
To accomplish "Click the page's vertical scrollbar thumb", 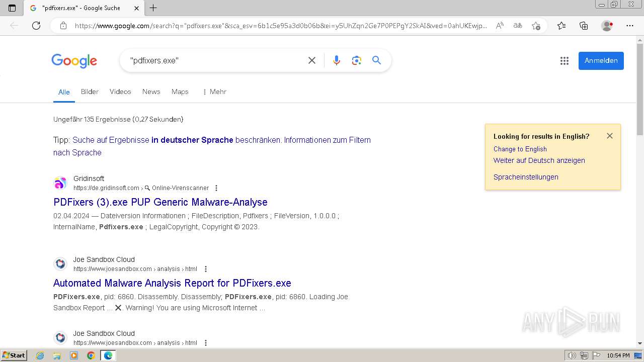I will (640, 90).
